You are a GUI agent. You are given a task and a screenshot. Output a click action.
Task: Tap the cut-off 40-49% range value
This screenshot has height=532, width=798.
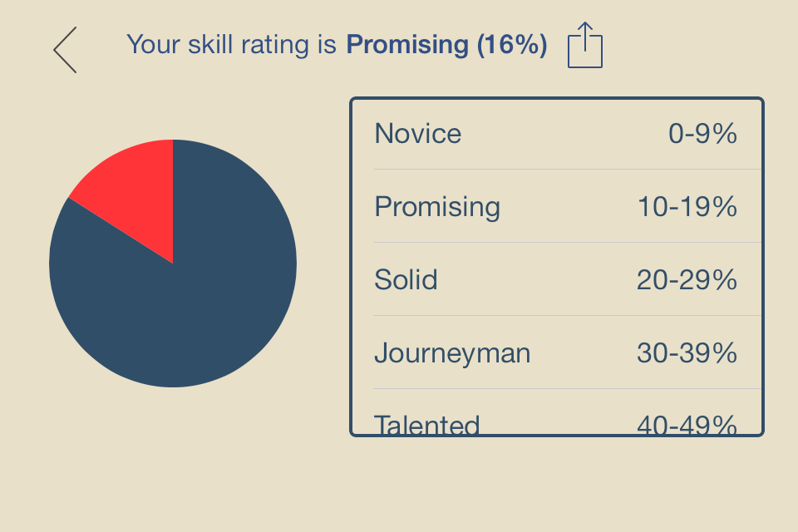click(x=687, y=424)
